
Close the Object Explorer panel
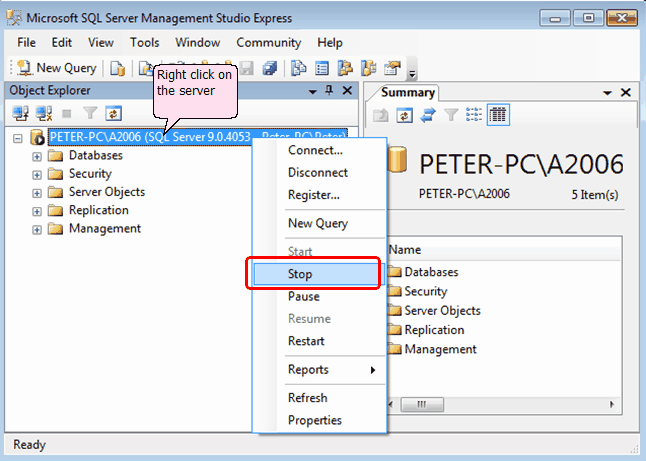(347, 90)
